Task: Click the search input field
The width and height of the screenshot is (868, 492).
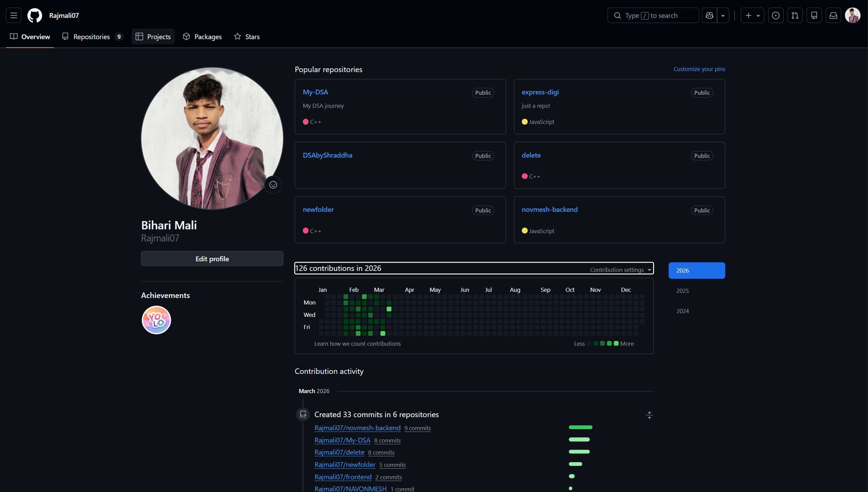Action: (653, 15)
